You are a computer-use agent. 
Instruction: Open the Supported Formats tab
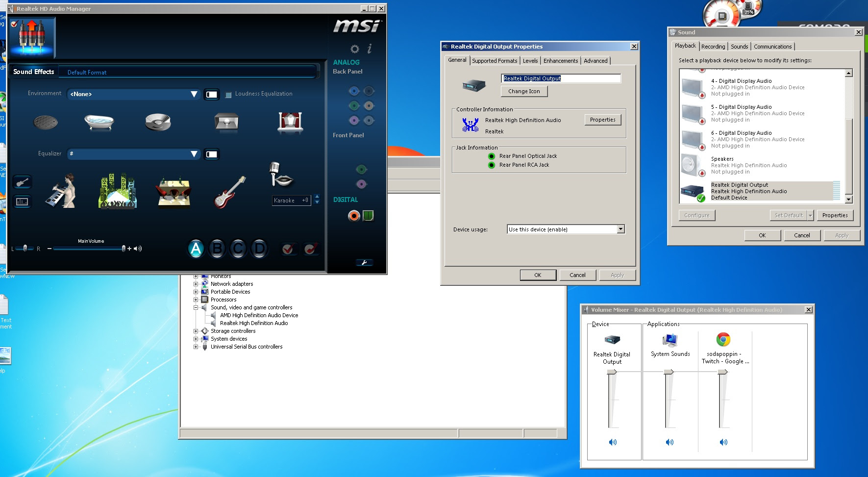click(x=495, y=61)
